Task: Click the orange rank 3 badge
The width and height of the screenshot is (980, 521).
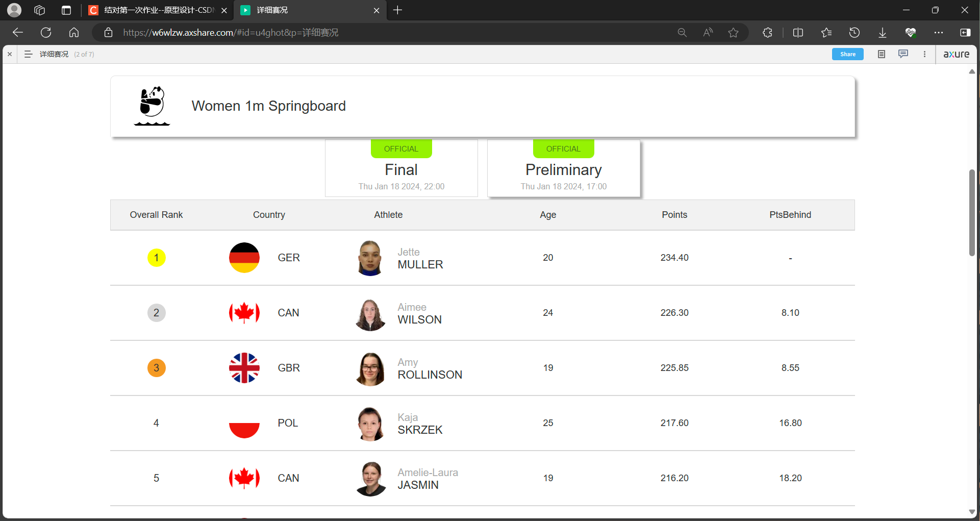Action: tap(157, 368)
